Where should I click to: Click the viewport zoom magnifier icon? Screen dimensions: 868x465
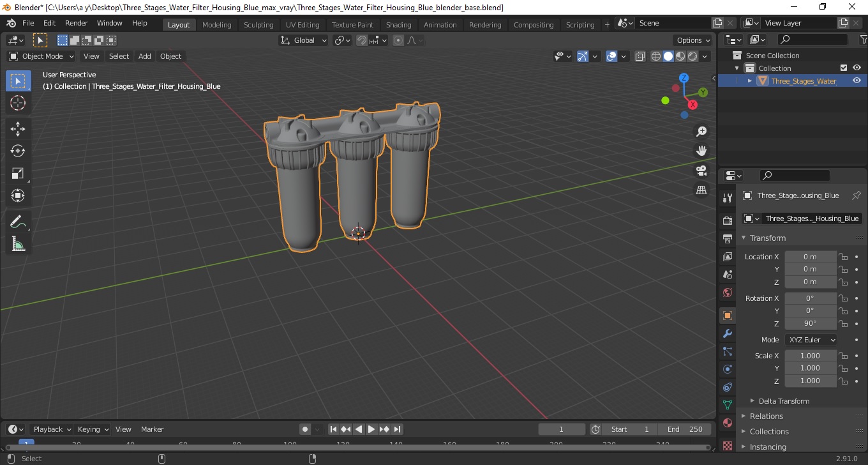tap(701, 132)
